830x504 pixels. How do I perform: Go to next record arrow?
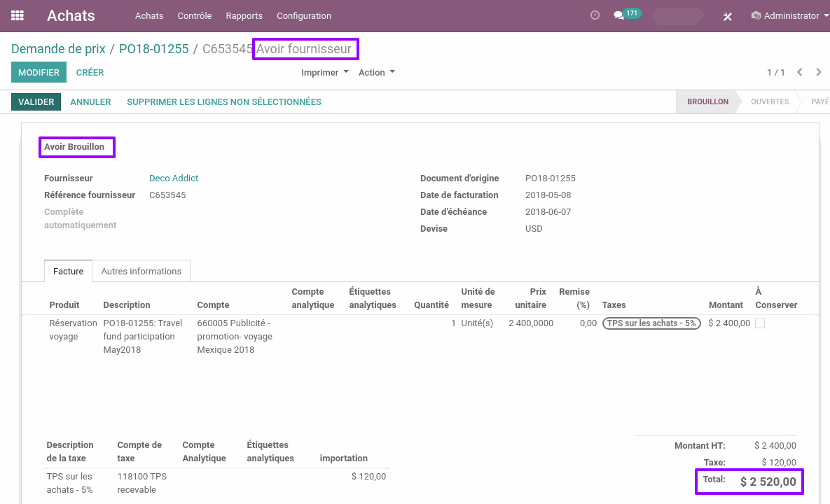(819, 72)
